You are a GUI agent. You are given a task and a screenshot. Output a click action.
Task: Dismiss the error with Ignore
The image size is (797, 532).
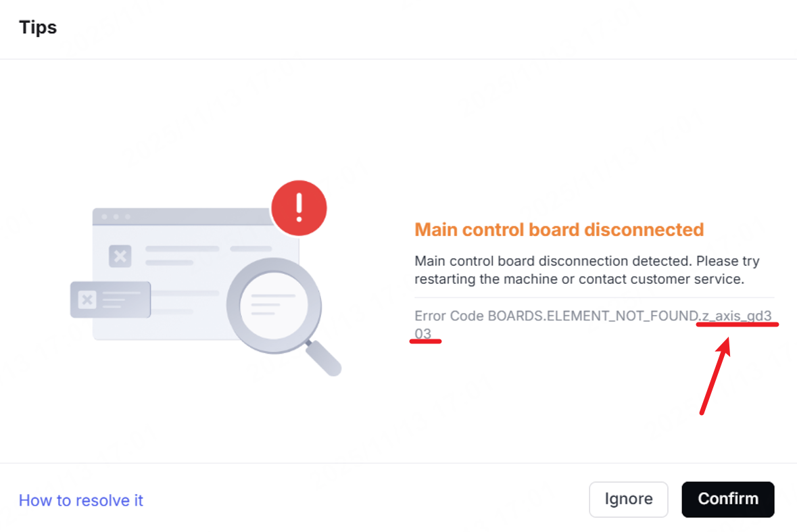(628, 499)
